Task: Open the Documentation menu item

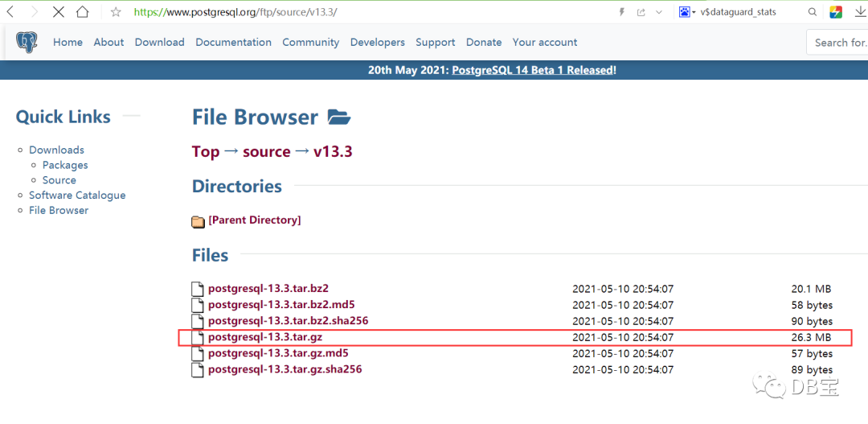Action: click(x=234, y=42)
